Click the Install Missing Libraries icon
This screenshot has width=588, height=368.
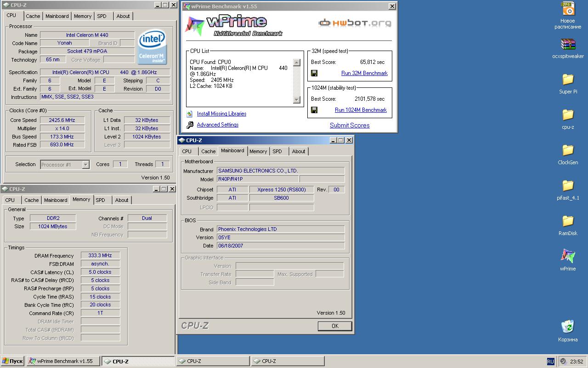point(190,114)
